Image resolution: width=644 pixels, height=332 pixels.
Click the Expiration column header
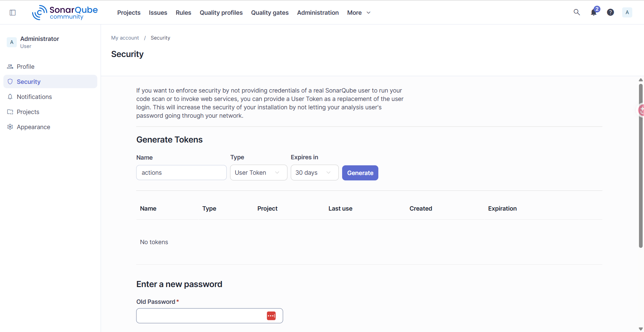coord(502,209)
